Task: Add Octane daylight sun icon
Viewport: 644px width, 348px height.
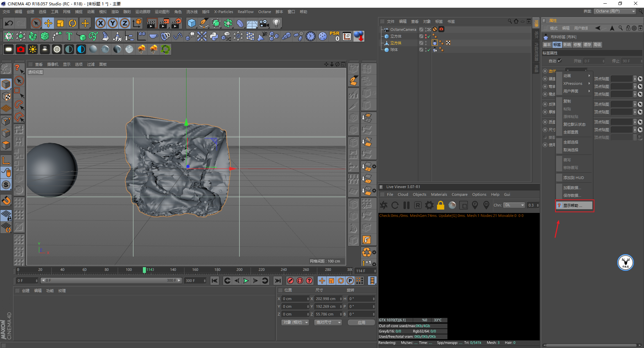Action: (x=33, y=49)
